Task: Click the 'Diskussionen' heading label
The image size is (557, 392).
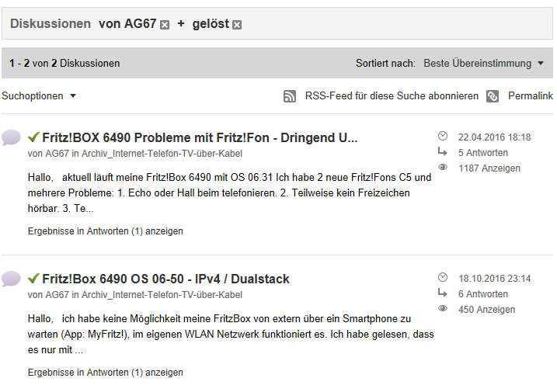Action: [50, 24]
